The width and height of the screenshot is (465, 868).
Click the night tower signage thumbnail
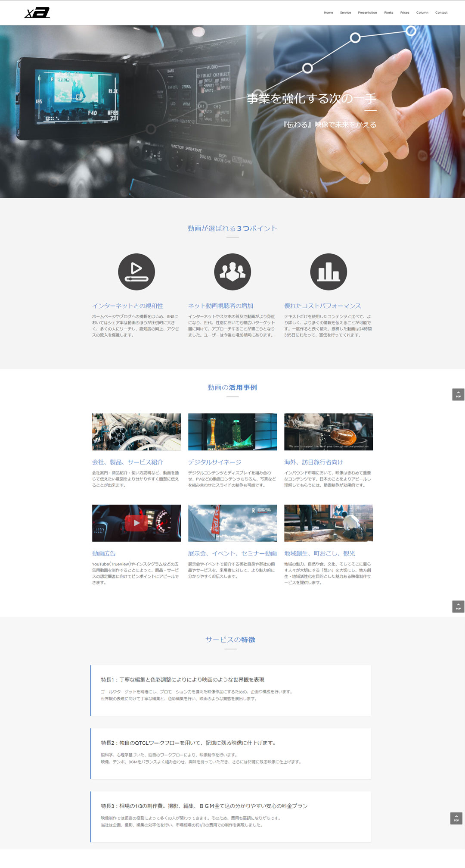232,432
